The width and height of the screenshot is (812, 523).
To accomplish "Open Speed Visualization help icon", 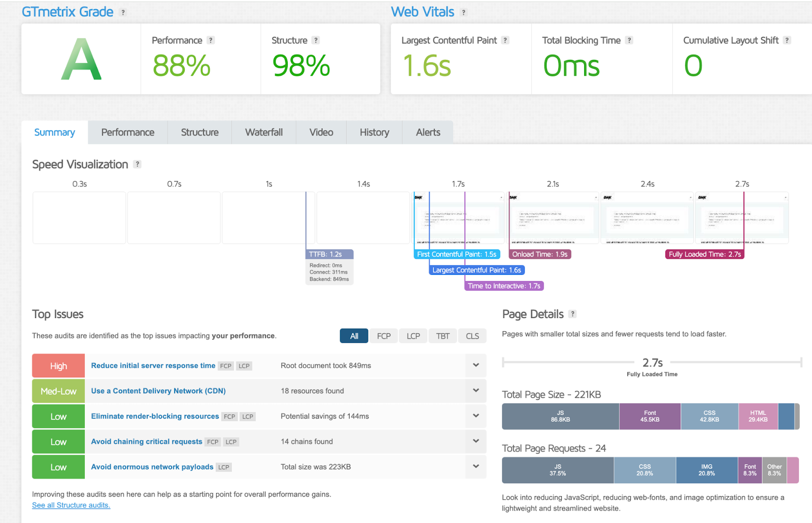I will click(x=137, y=164).
